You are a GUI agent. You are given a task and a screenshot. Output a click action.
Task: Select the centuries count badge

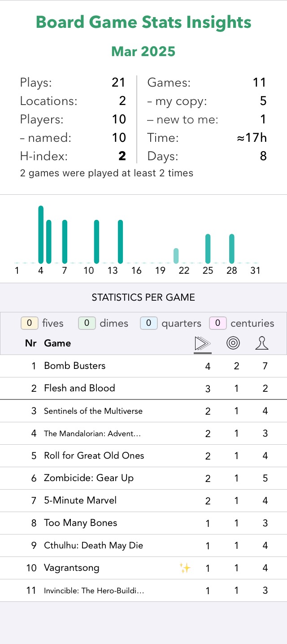click(x=217, y=323)
